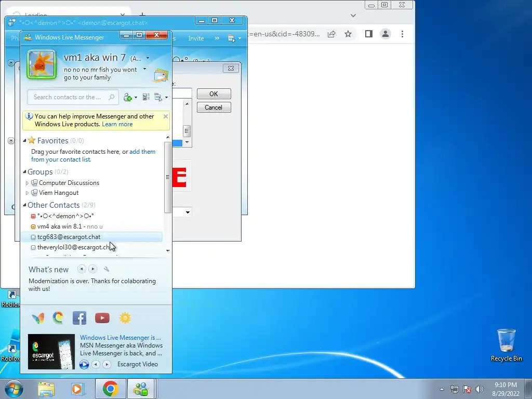
Task: Select the °•O<^demon^>O•° contact
Action: [65, 216]
